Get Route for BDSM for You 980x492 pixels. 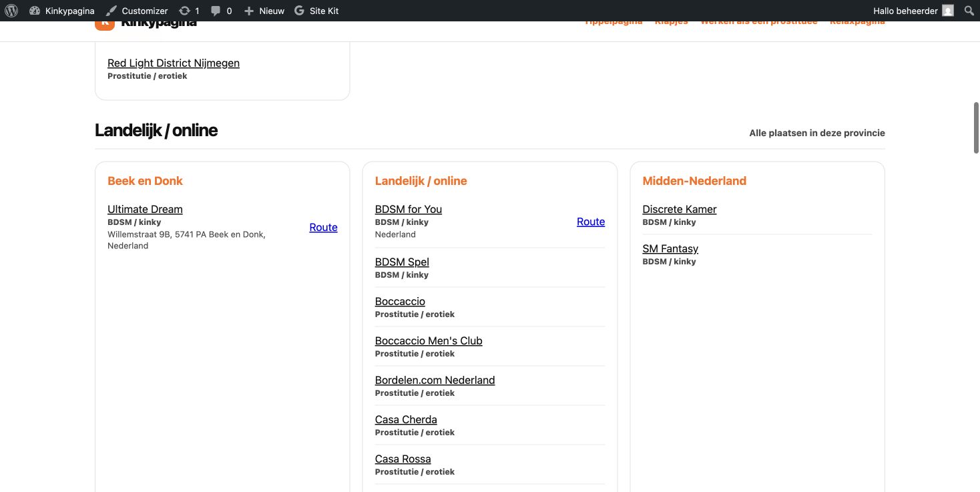click(x=591, y=222)
